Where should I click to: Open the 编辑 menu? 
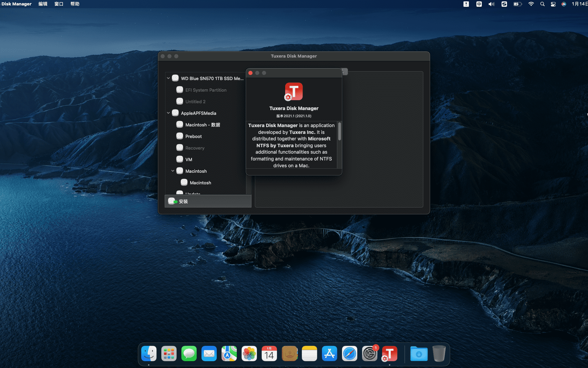coord(43,4)
